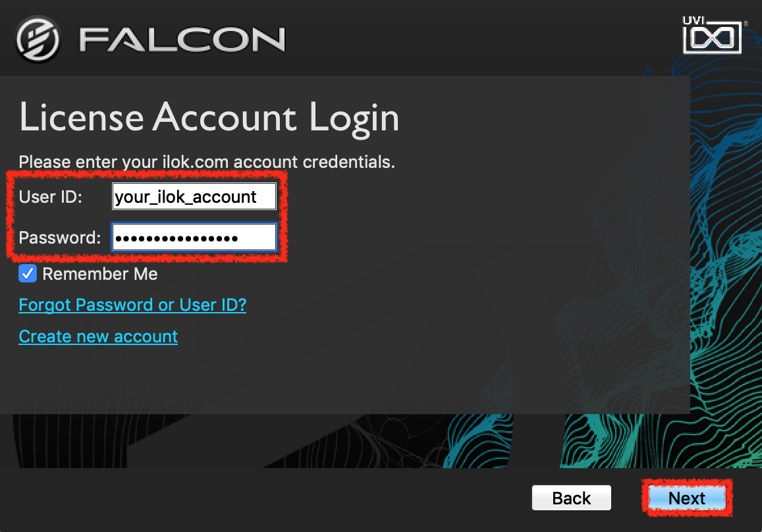This screenshot has height=532, width=762.
Task: Click the FALCON wordmark in the header
Action: pos(181,38)
